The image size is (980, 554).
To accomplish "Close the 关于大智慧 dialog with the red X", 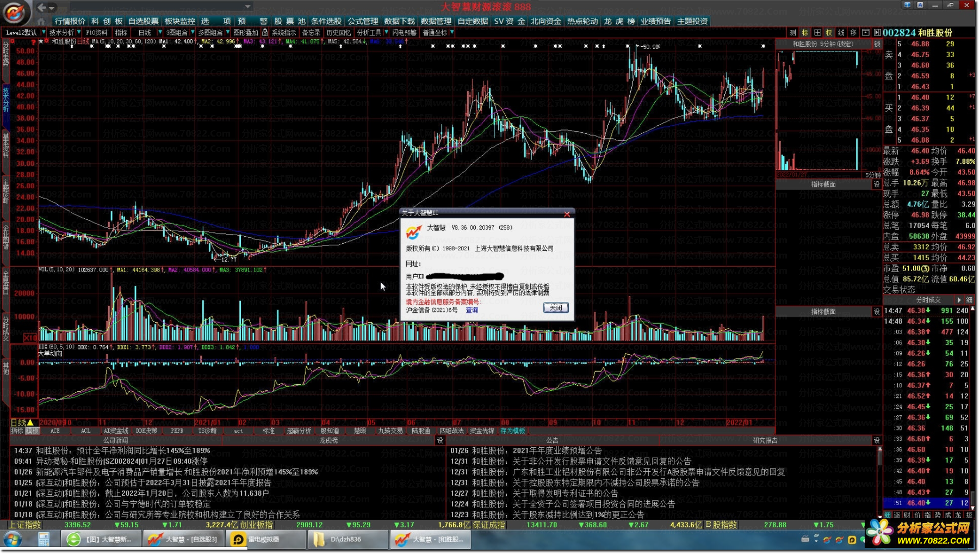I will [x=567, y=214].
